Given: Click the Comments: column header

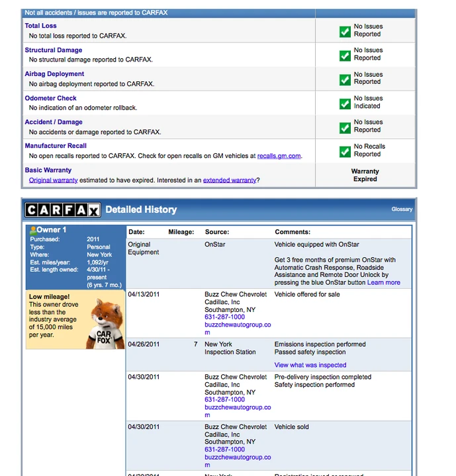Looking at the screenshot, I should click(x=293, y=232).
